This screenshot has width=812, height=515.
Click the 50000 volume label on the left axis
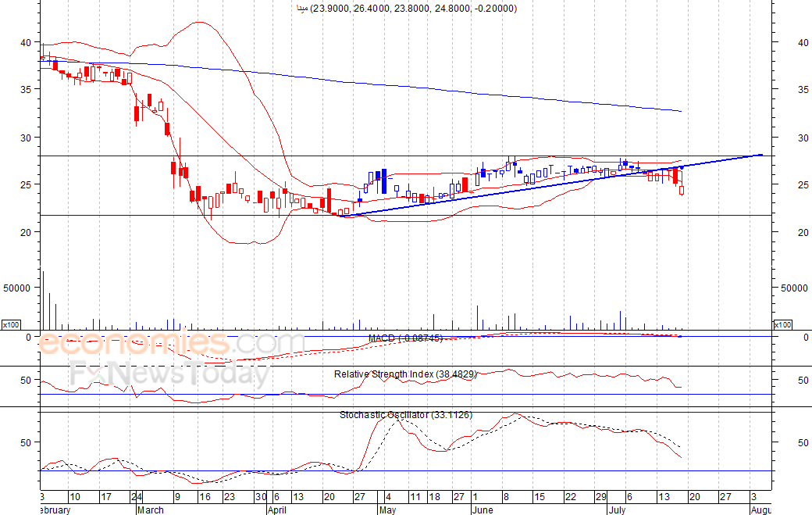(17, 288)
